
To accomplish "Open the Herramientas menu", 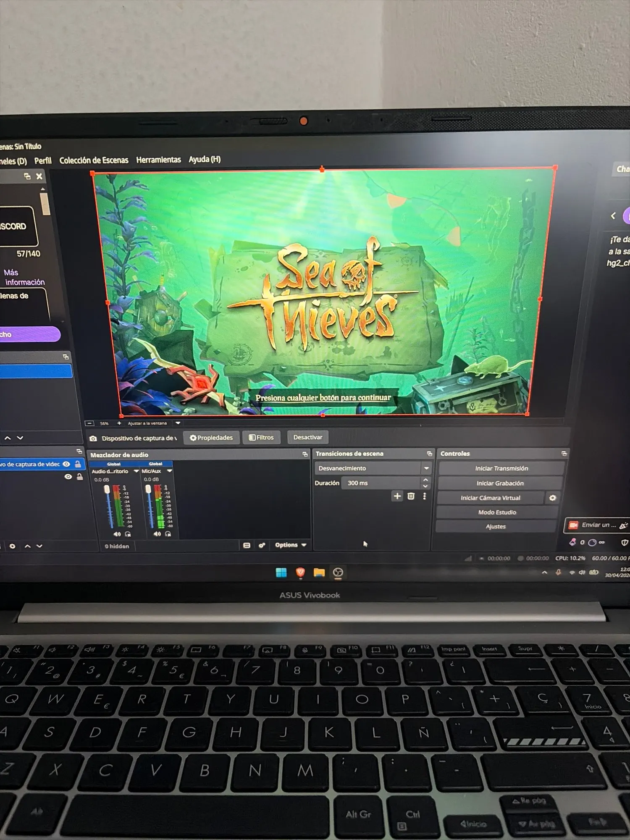I will click(158, 160).
